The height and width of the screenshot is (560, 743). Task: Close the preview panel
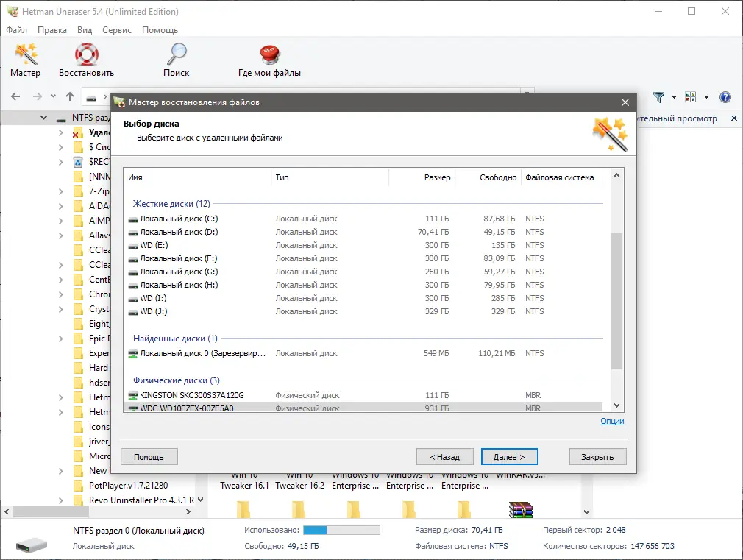point(734,118)
